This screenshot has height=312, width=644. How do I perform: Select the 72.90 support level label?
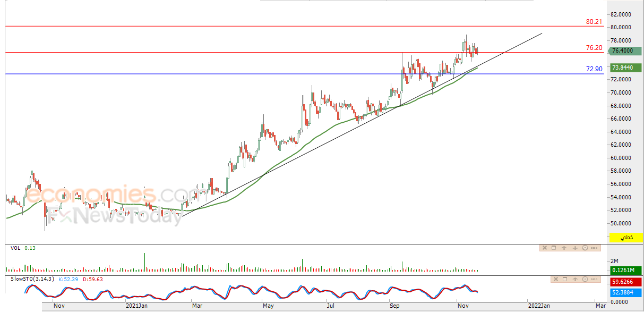(x=594, y=69)
